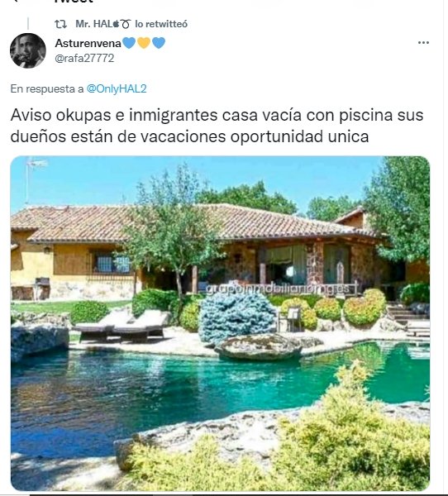The image size is (448, 496).
Task: Click the apple emoji in the retweeter name
Action: pyautogui.click(x=116, y=24)
